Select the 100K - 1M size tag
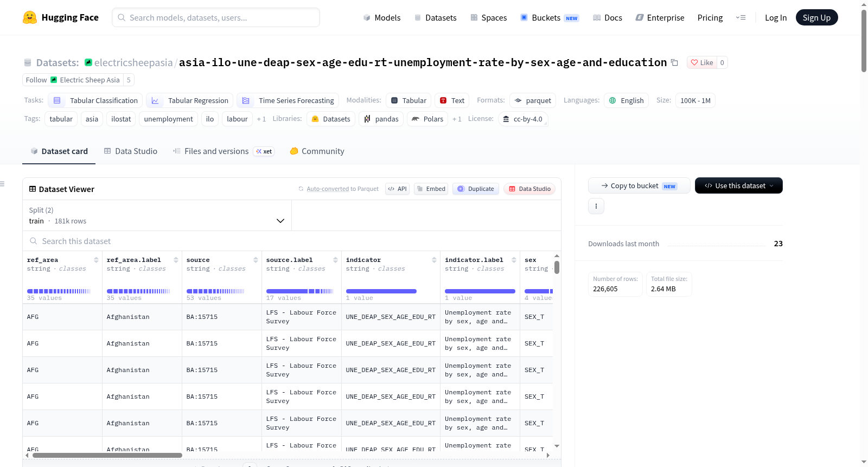The width and height of the screenshot is (868, 467). pyautogui.click(x=695, y=100)
